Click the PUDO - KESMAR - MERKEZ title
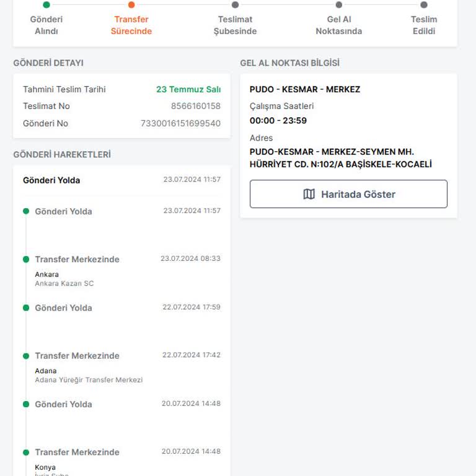Image resolution: width=476 pixels, height=476 pixels. 305,89
